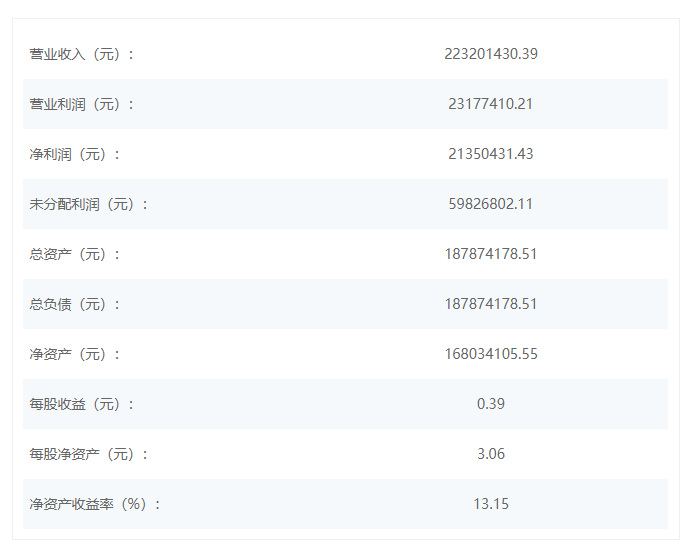Select the return on equity value 13.15
695x555 pixels.
[x=491, y=504]
